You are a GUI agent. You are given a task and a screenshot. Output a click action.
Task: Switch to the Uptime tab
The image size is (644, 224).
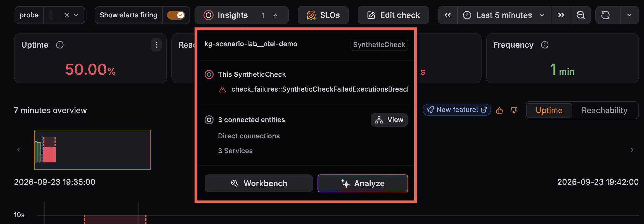coord(549,110)
